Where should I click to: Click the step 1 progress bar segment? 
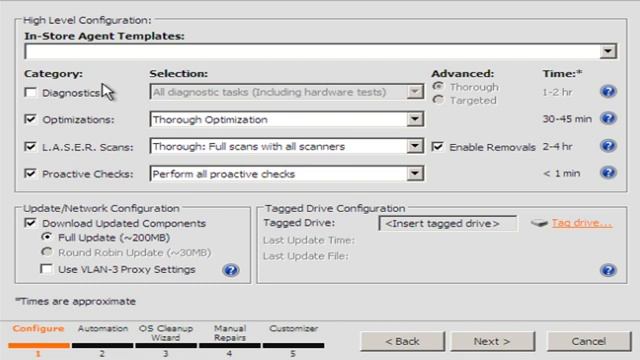click(x=39, y=345)
